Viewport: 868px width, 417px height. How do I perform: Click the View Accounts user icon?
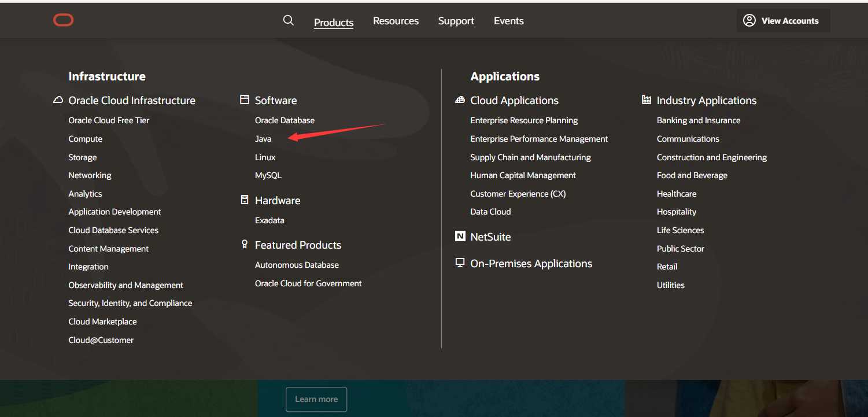point(749,20)
